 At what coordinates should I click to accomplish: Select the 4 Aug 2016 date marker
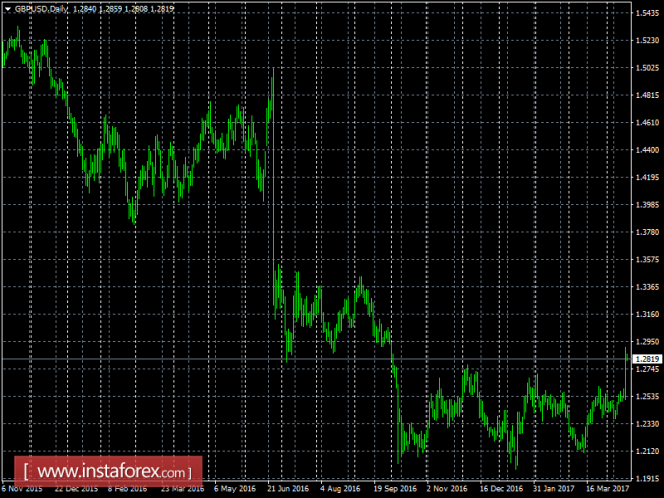(x=340, y=489)
